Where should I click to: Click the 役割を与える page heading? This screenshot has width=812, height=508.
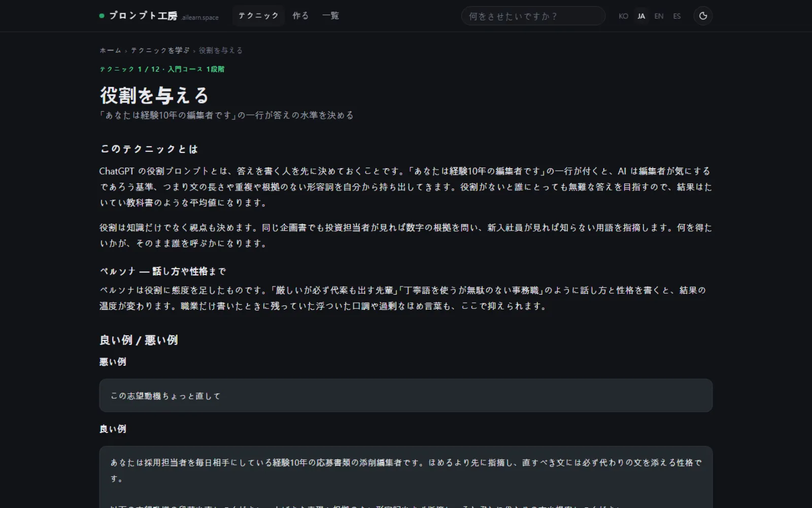154,95
